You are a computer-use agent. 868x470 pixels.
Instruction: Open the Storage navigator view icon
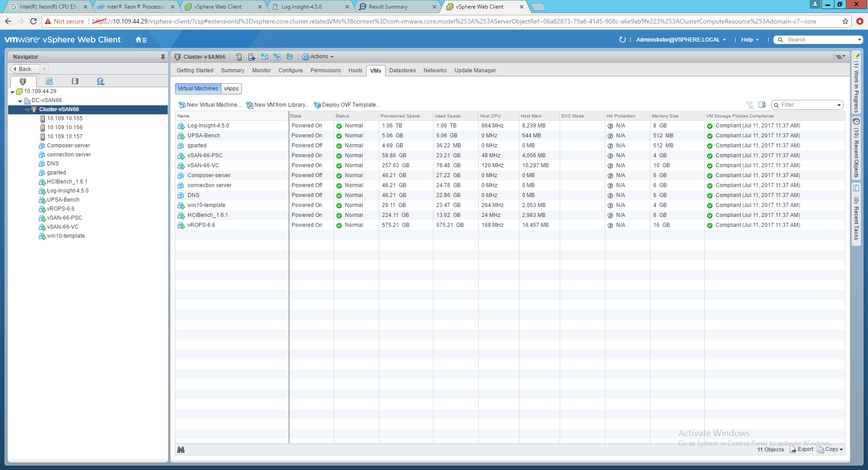pyautogui.click(x=75, y=81)
